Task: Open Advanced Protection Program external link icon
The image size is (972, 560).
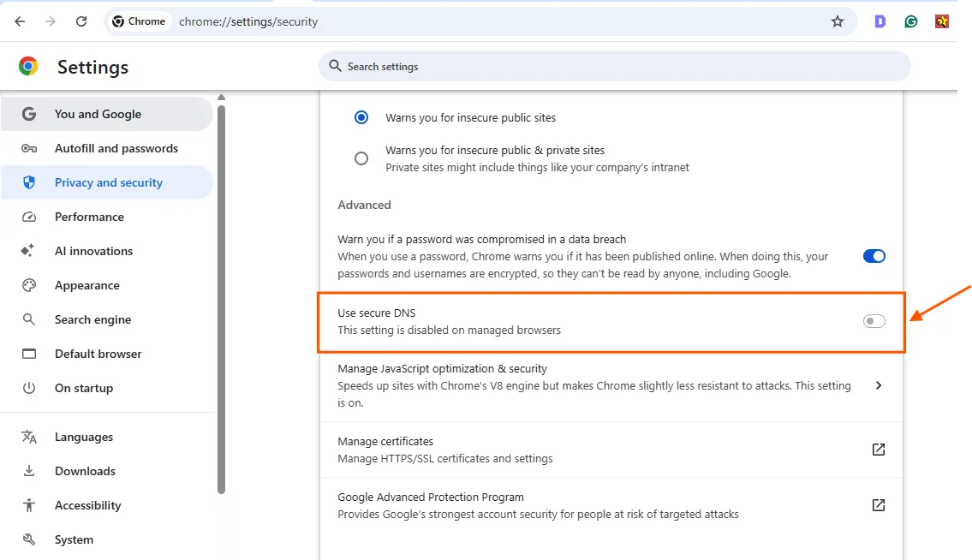Action: pos(879,505)
